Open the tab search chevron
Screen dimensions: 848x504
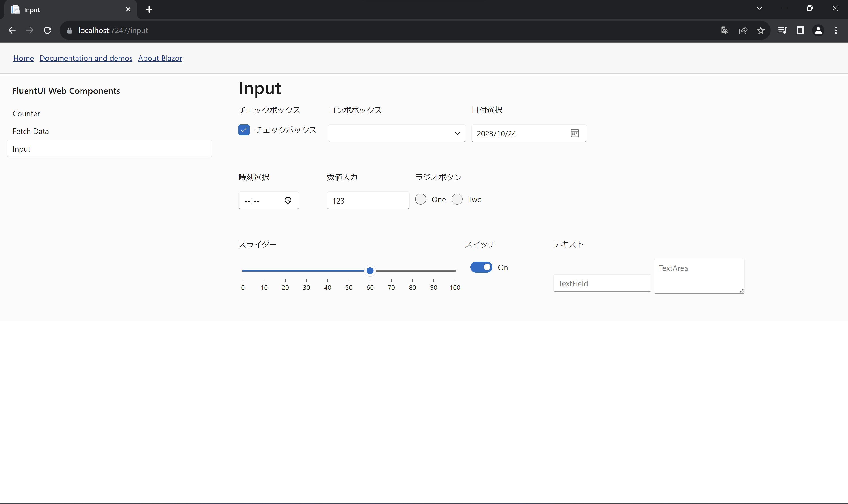click(759, 8)
